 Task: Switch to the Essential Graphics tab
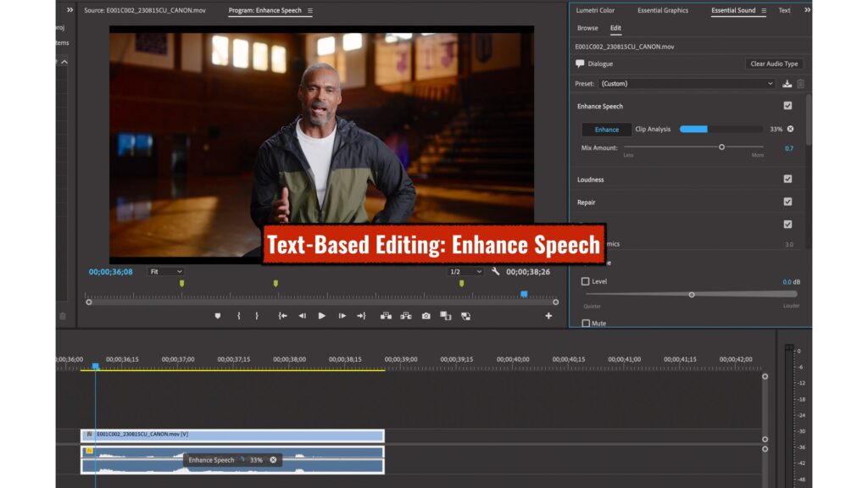coord(663,10)
